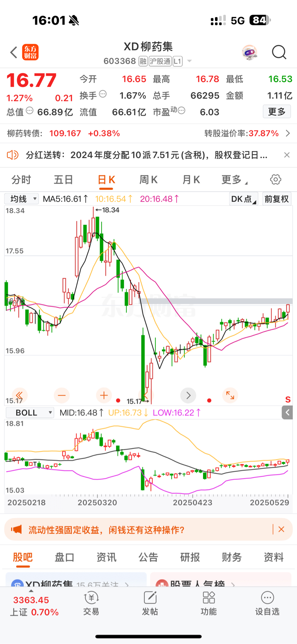Switch to 资料 tab
The width and height of the screenshot is (297, 644).
[x=274, y=557]
